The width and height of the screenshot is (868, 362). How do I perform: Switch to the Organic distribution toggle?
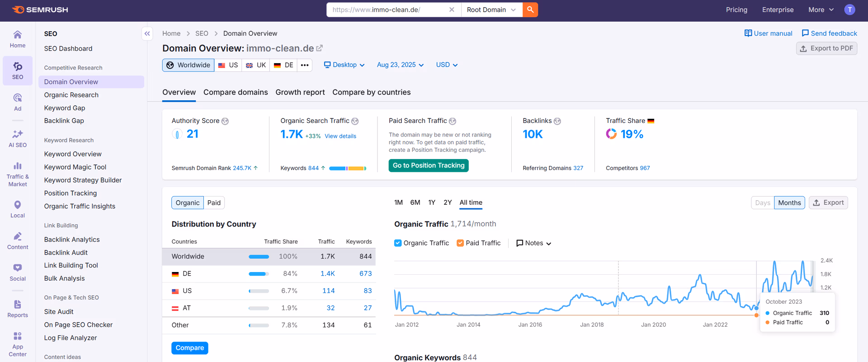(x=188, y=203)
